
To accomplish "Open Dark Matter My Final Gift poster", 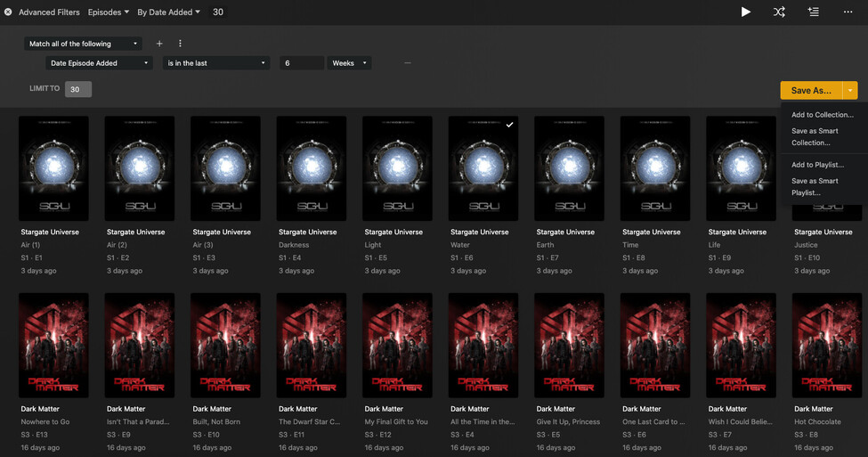I will coord(397,346).
